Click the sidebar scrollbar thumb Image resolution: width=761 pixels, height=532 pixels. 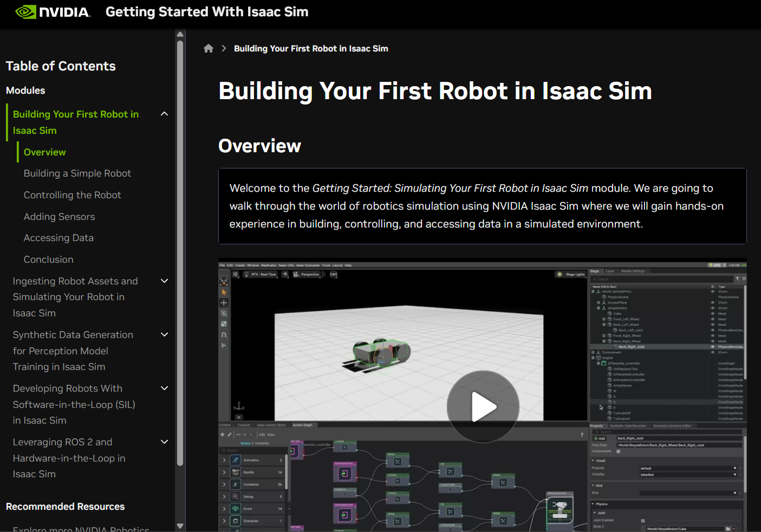coord(180,253)
